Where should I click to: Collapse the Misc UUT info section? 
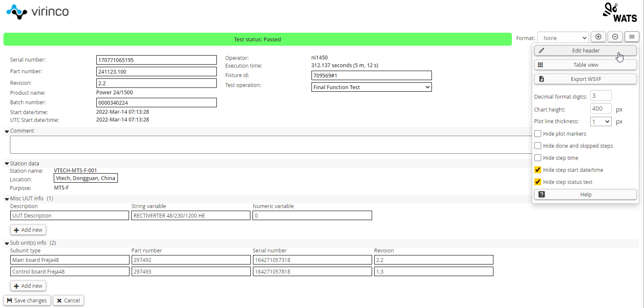(x=7, y=199)
